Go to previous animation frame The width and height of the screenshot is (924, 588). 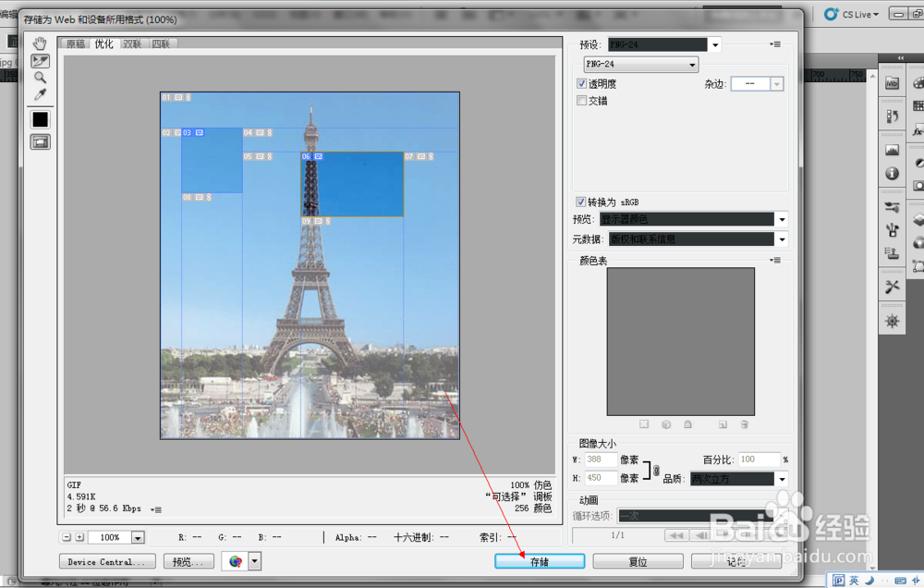click(x=701, y=535)
